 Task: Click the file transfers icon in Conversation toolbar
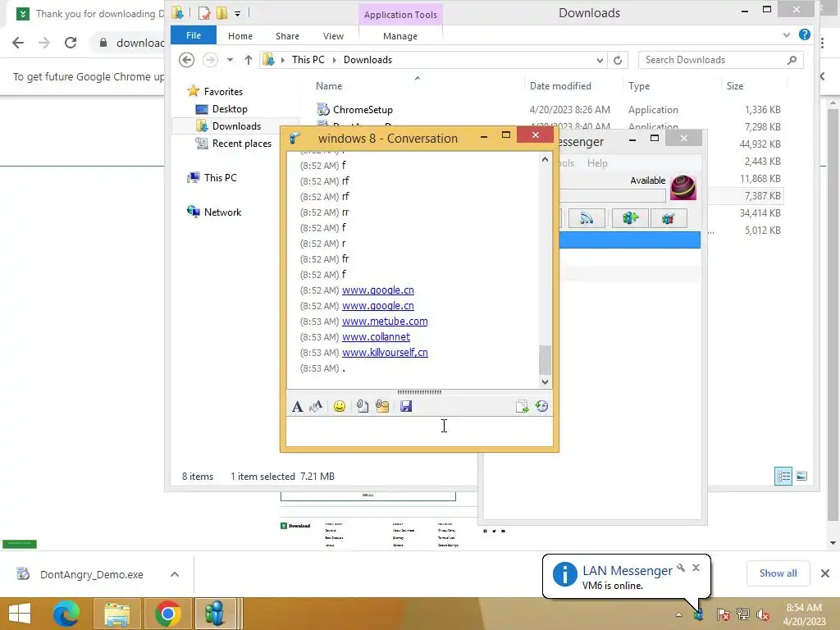tap(522, 407)
